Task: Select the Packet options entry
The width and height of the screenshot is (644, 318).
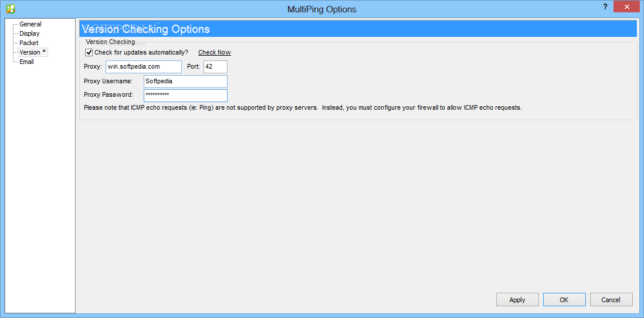Action: pyautogui.click(x=29, y=43)
